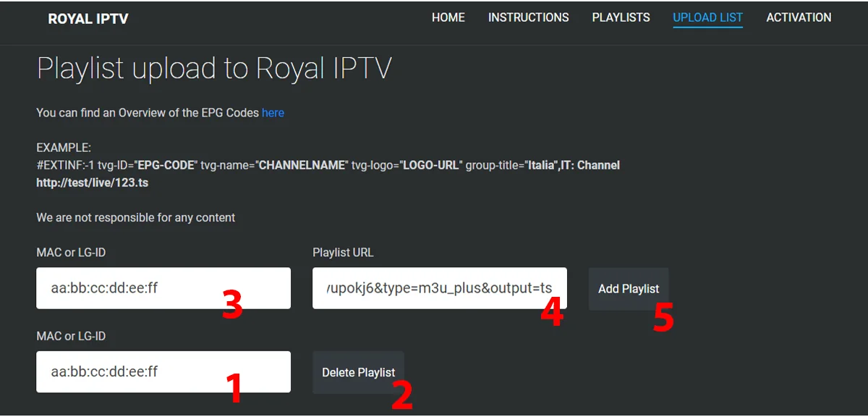Select the '#EXTINF:-1 tvg-ID' example line
The height and width of the screenshot is (417, 868).
tap(328, 166)
